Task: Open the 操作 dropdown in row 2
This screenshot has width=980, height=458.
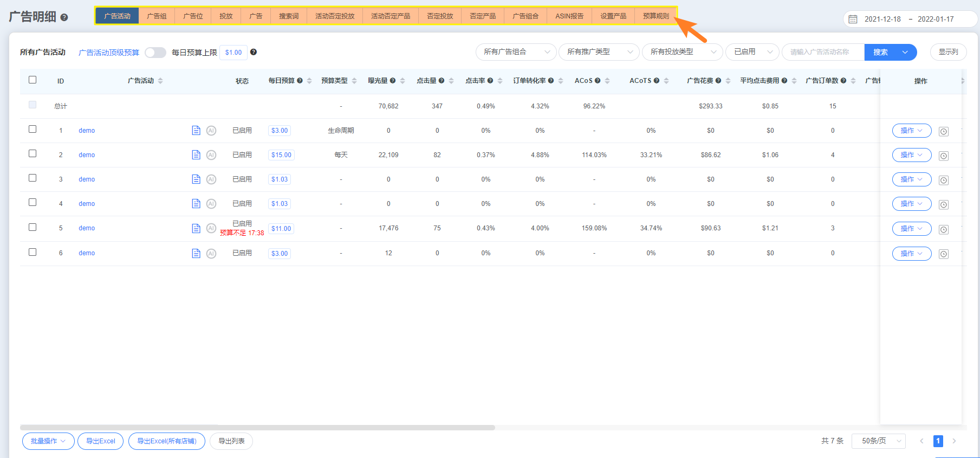Action: point(911,155)
